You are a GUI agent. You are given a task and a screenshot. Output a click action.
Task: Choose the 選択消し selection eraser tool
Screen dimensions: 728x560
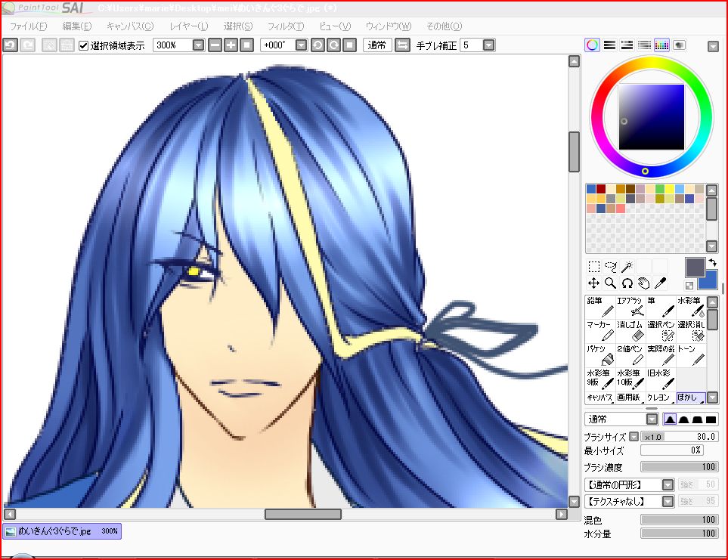coord(691,331)
